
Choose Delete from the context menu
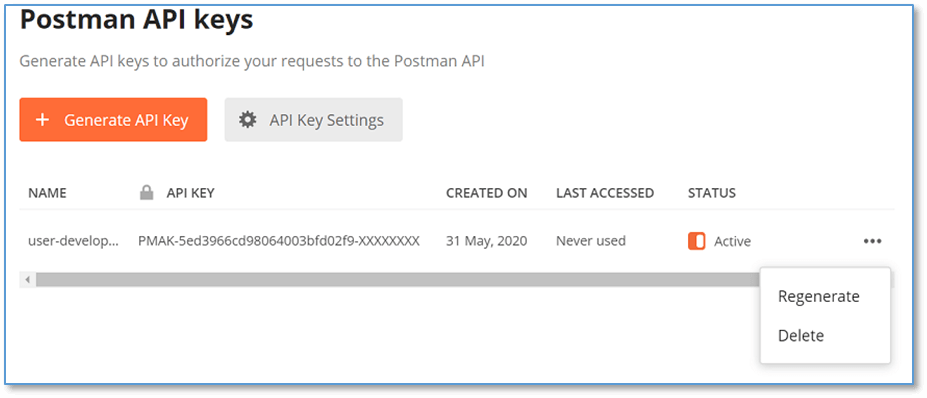(800, 336)
